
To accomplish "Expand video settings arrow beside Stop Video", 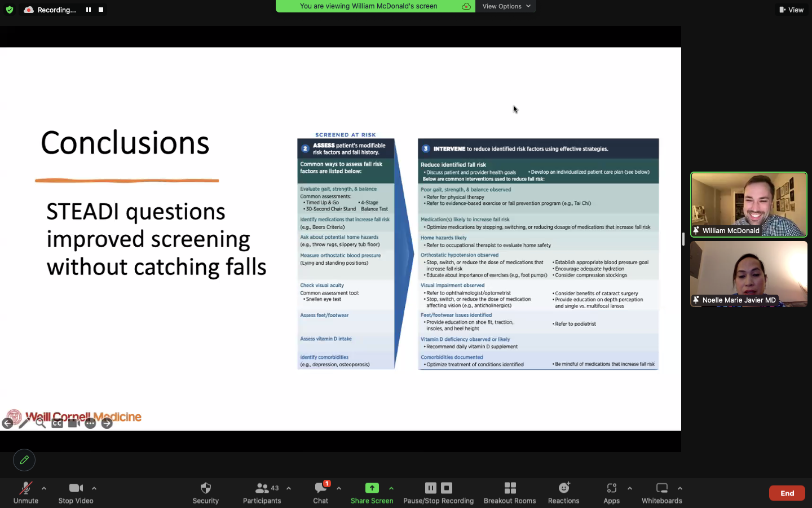I will (x=94, y=488).
